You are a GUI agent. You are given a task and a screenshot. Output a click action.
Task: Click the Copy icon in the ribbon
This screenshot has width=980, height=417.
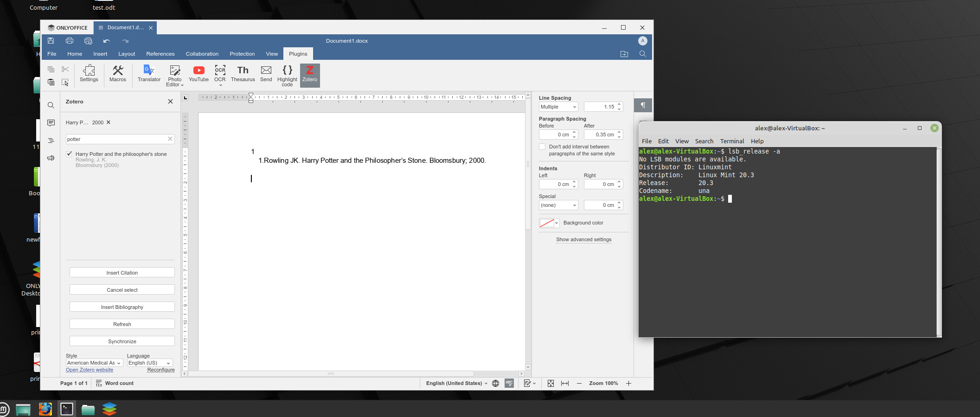(x=51, y=69)
